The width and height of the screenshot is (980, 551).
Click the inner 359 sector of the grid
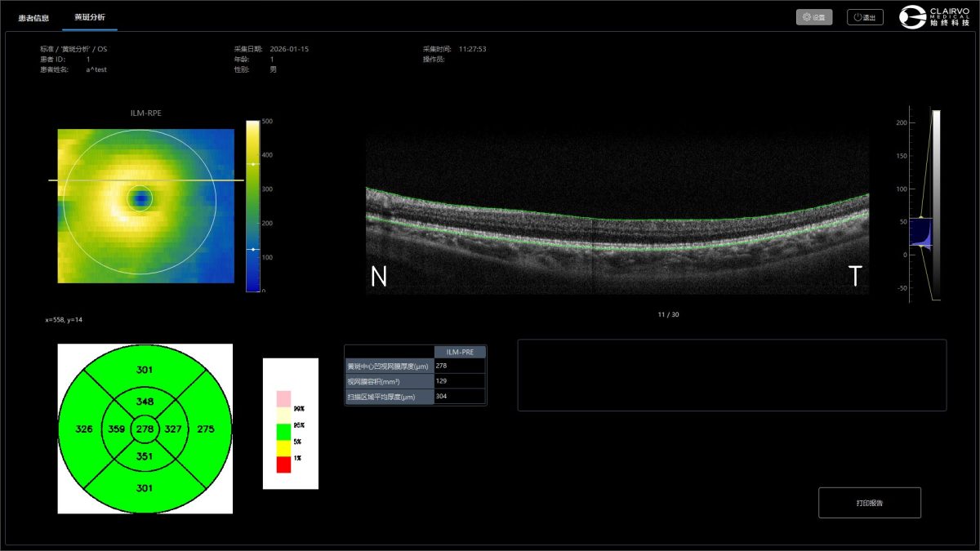pyautogui.click(x=116, y=429)
